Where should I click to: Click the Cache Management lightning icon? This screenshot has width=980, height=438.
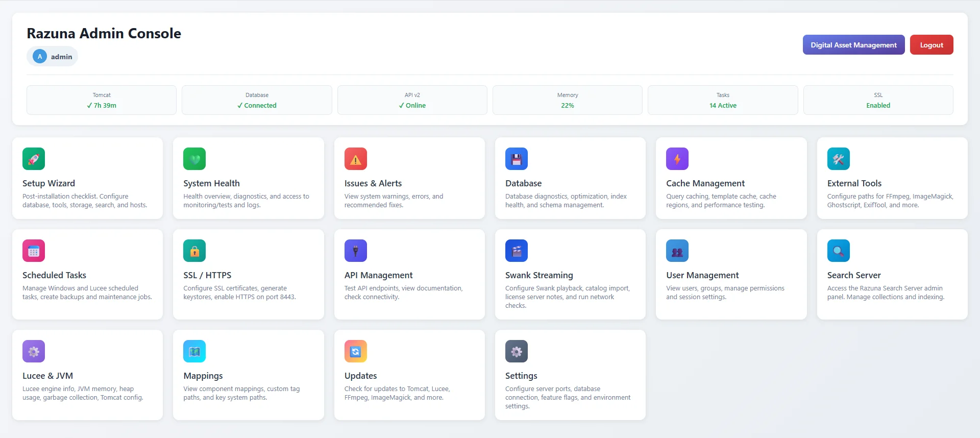tap(677, 159)
